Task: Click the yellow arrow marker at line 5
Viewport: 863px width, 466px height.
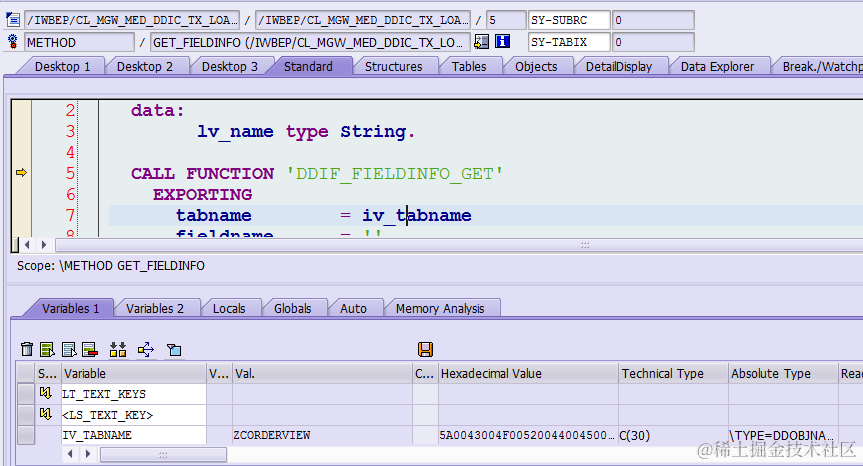Action: [21, 173]
